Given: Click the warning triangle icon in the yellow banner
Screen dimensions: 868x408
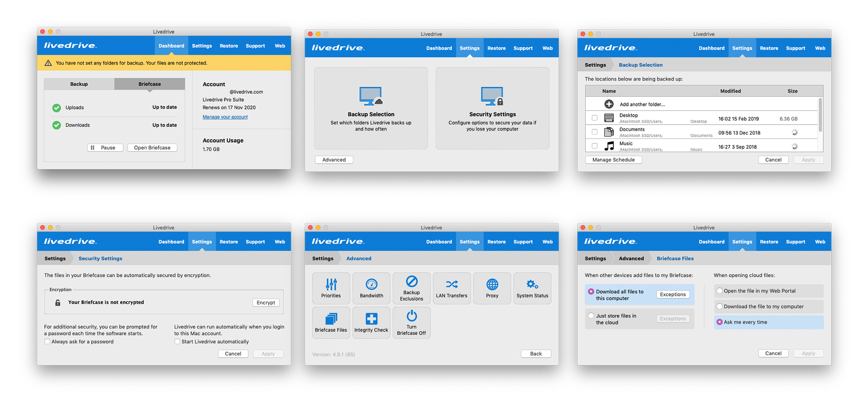Looking at the screenshot, I should click(x=48, y=63).
